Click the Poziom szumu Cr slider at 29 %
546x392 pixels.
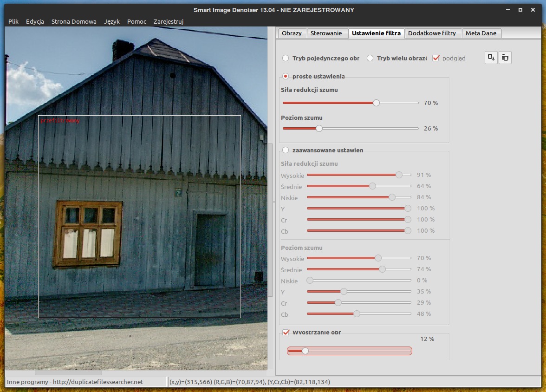point(338,302)
